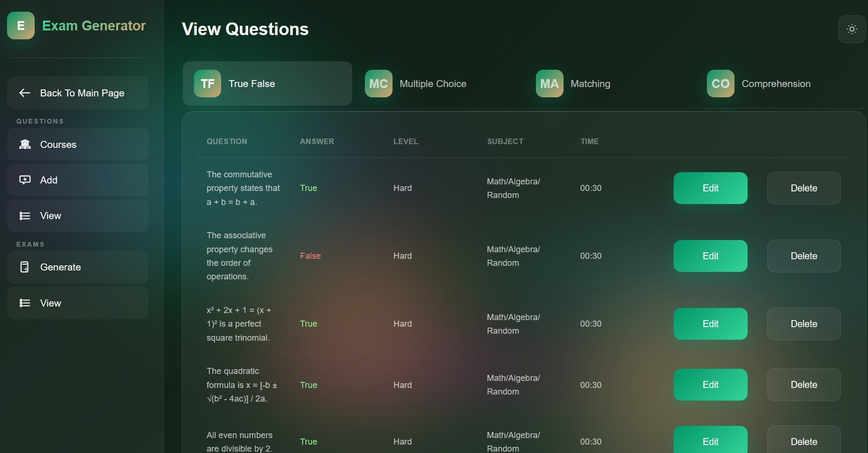Click the MC badge icon
Screen dimensions: 868x453
point(378,84)
